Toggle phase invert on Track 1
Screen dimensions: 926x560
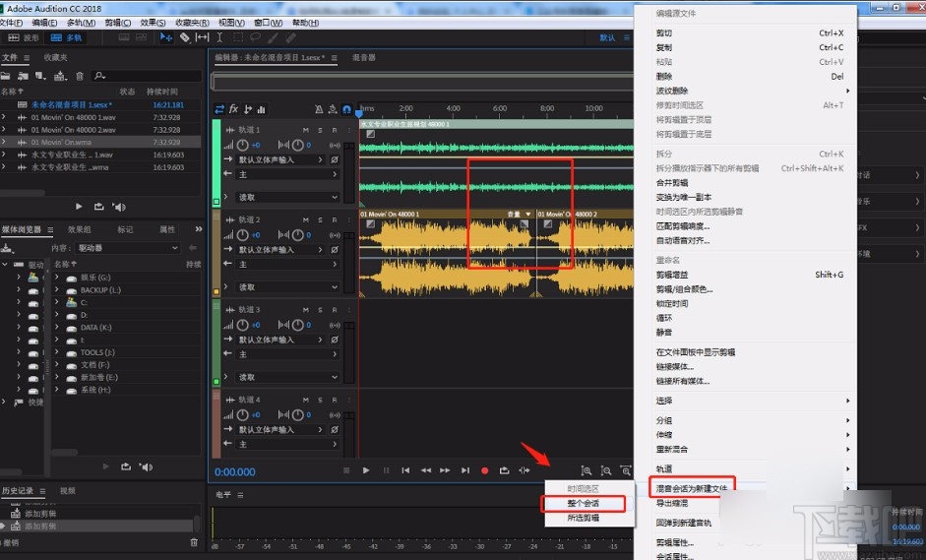335,159
